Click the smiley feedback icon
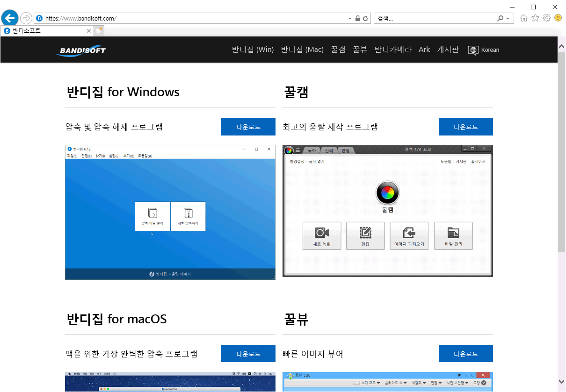566x392 pixels. point(558,18)
